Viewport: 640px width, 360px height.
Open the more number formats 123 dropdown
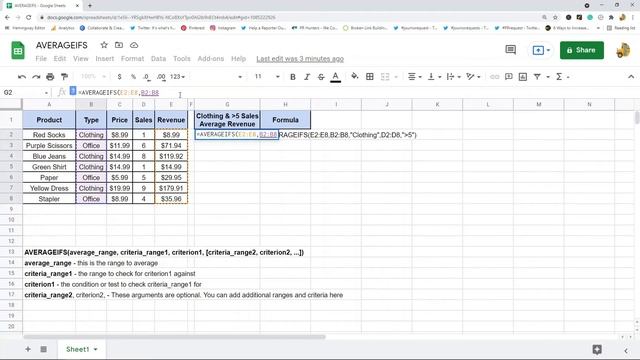178,77
